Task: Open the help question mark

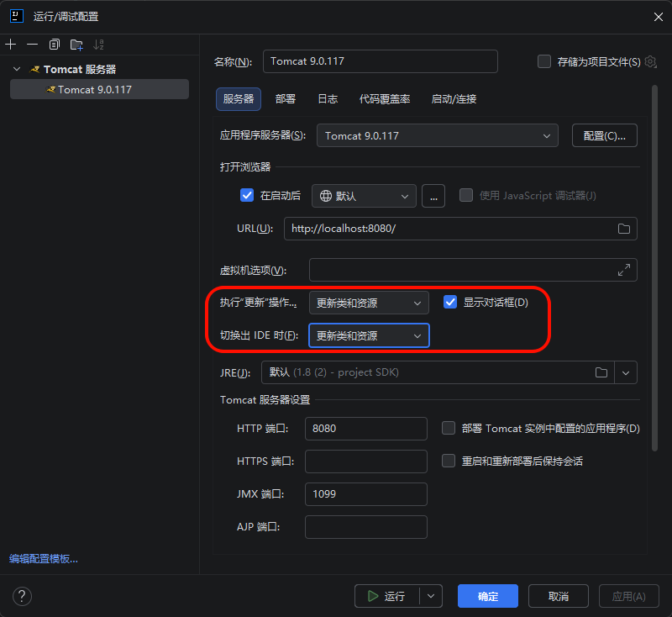Action: point(22,596)
